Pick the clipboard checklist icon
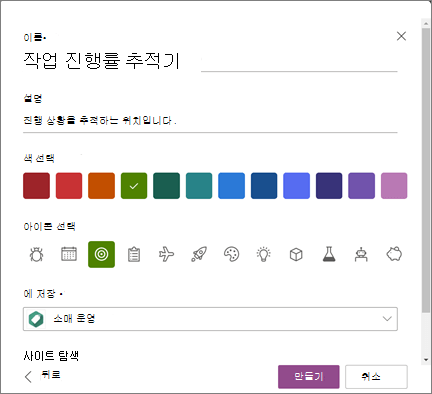Screen dimensions: 432x394 [134, 254]
